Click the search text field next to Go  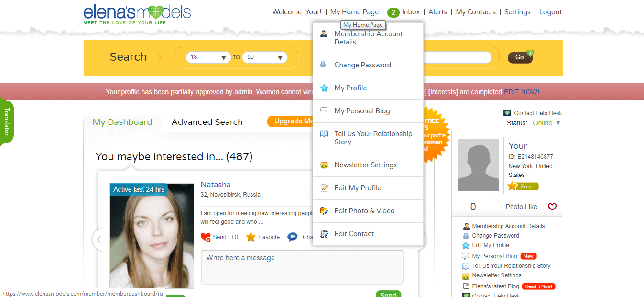pyautogui.click(x=457, y=57)
